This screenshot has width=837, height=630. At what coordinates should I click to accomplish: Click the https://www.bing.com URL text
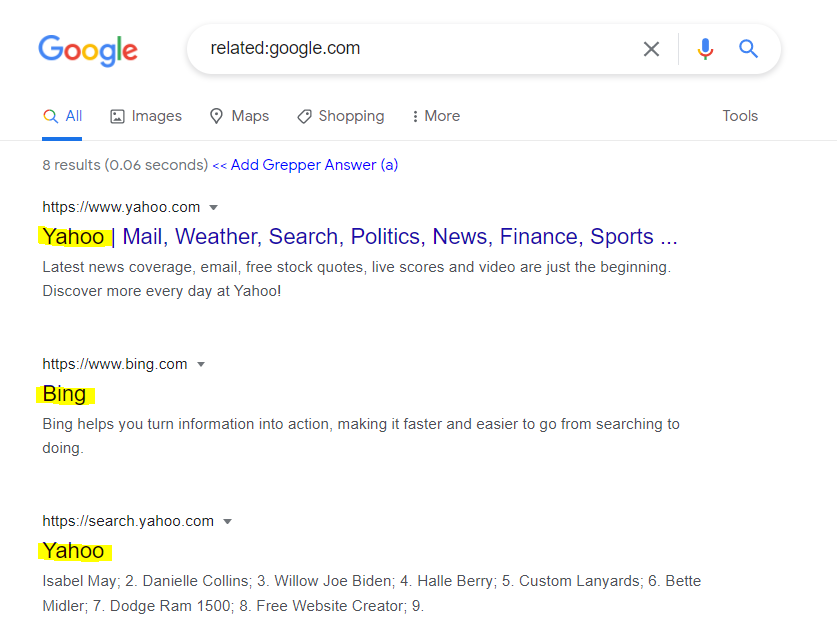tap(114, 365)
